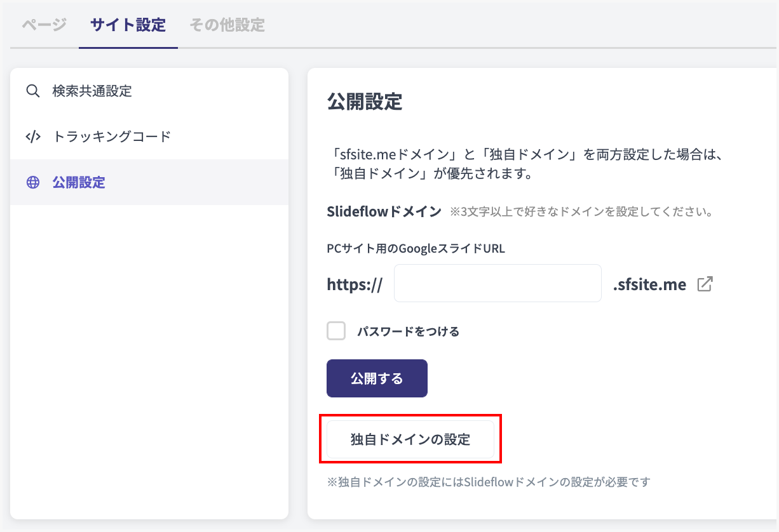
Task: Click the 独自ドメインの設定 button
Action: click(410, 439)
